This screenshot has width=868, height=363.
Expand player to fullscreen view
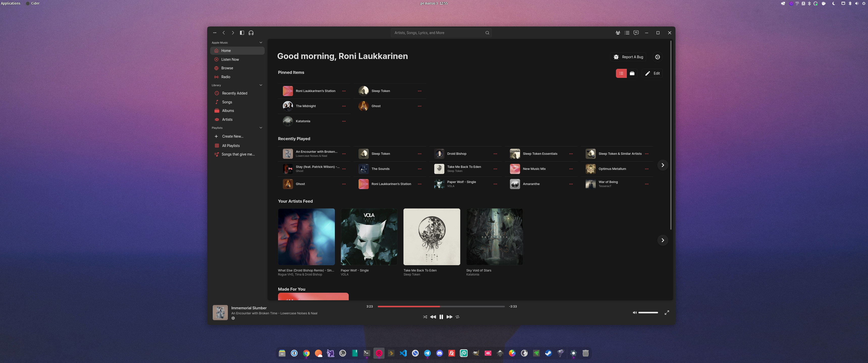[666, 313]
